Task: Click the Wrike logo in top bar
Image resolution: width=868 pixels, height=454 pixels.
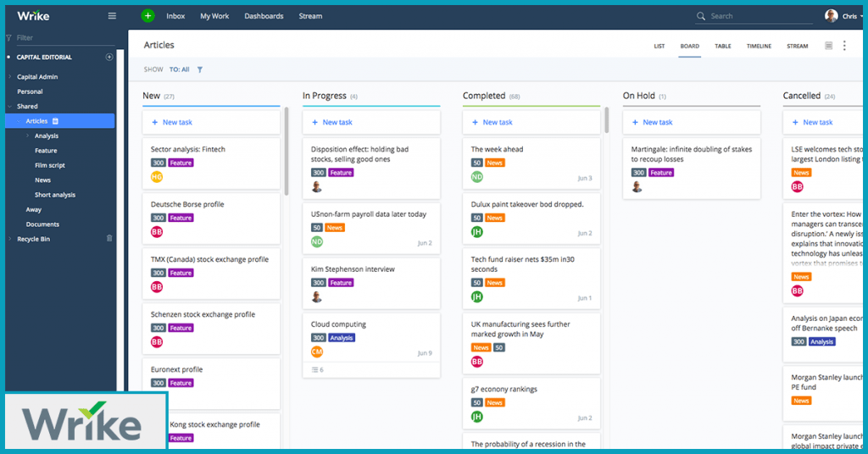Action: 33,16
